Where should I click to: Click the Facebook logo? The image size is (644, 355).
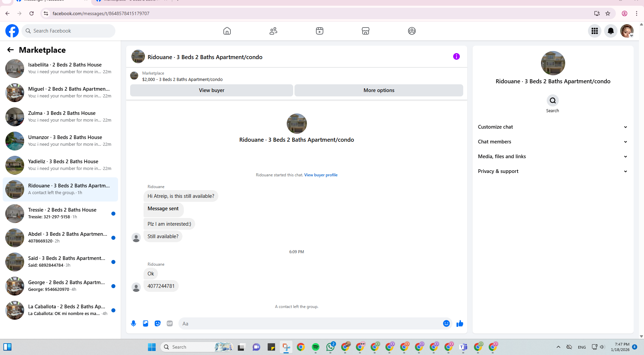click(12, 31)
